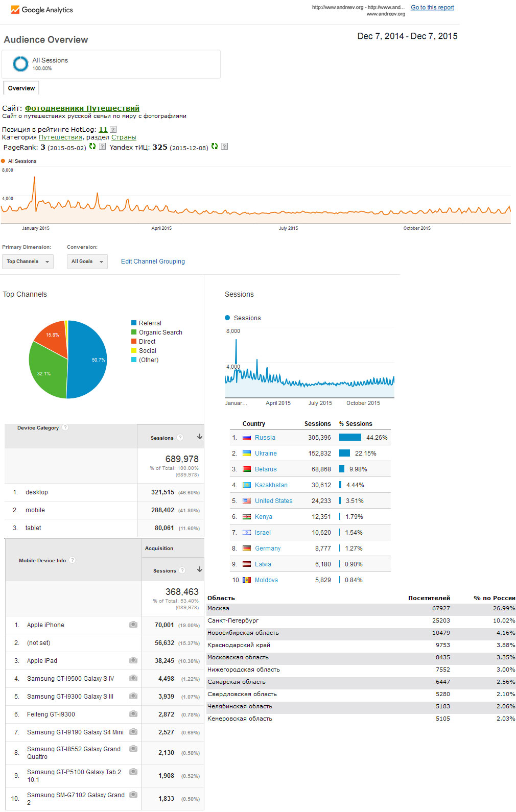This screenshot has height=812, width=516.
Task: Click the blue Referral legend swatch
Action: pos(134,323)
